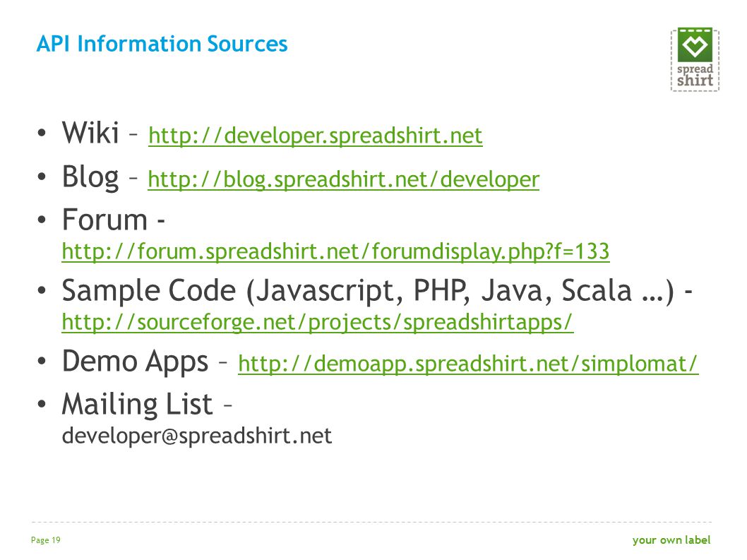Click the Spreadshirt logo icon
The width and height of the screenshot is (747, 560).
coord(695,59)
